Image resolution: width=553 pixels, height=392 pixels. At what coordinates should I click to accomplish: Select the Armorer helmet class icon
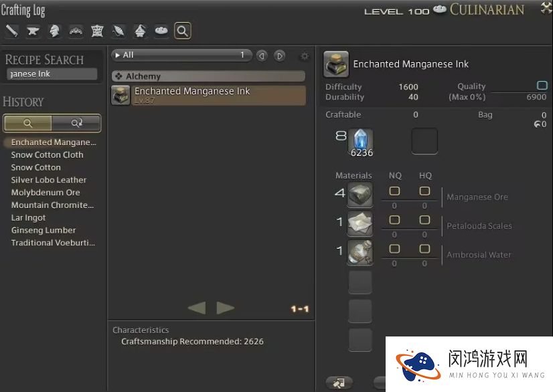coord(54,31)
